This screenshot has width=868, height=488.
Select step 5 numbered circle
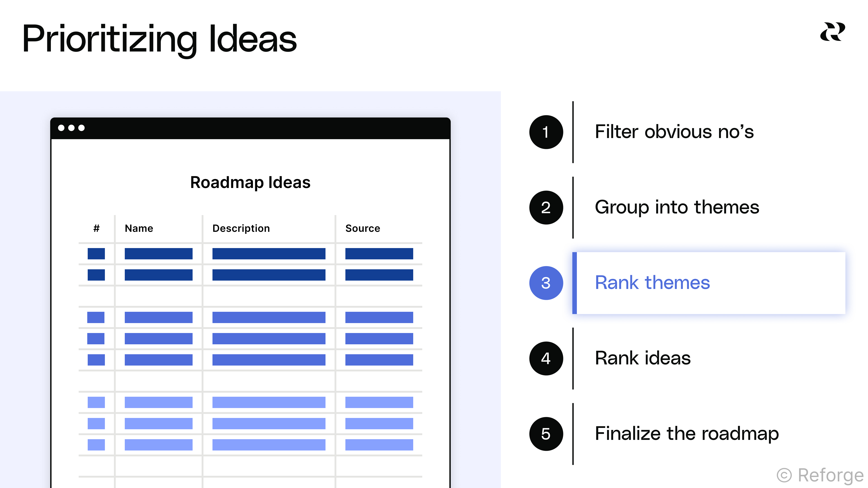click(x=546, y=434)
